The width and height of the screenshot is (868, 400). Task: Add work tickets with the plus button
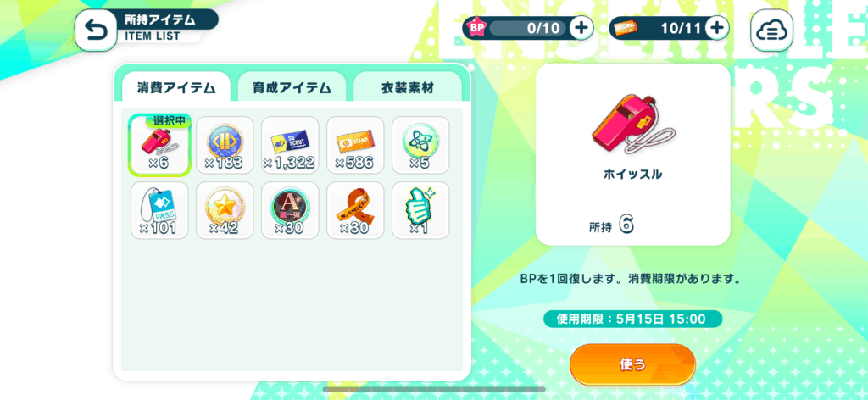[x=717, y=28]
